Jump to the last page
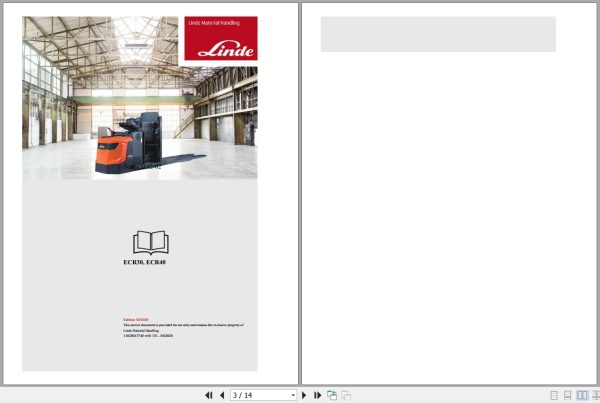The height and width of the screenshot is (403, 600). click(318, 395)
